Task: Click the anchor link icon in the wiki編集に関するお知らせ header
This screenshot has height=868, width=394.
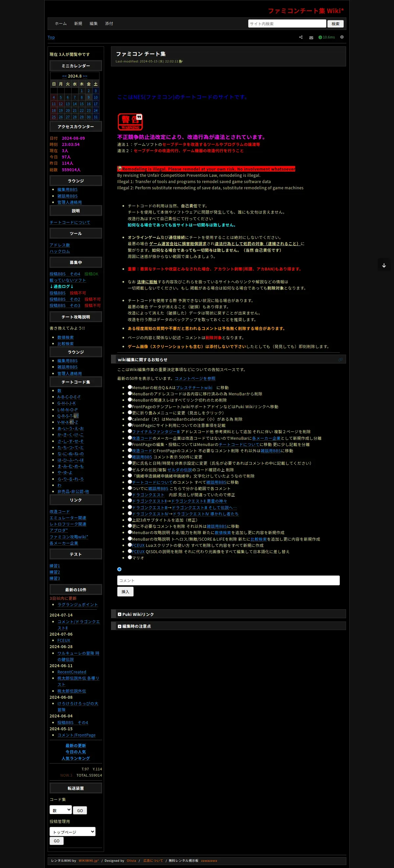Action: (340, 360)
